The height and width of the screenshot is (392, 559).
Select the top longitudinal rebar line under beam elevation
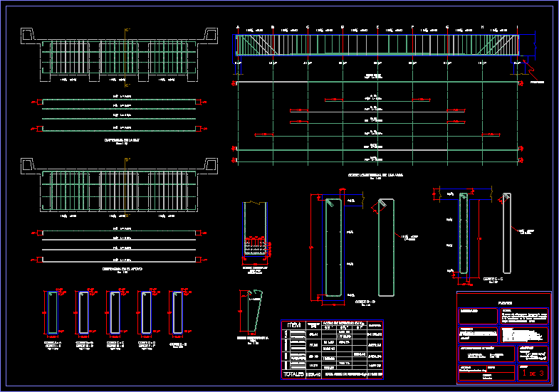pyautogui.click(x=377, y=82)
